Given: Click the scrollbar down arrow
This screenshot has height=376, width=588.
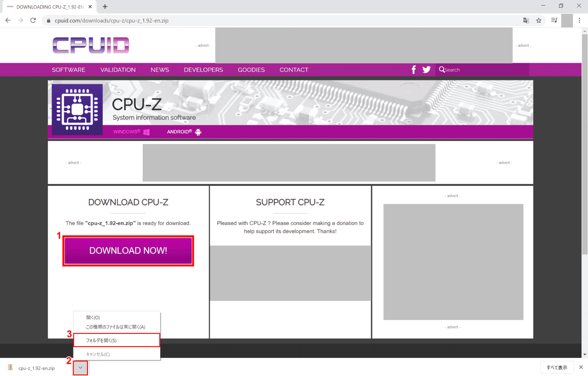Looking at the screenshot, I should pyautogui.click(x=585, y=354).
